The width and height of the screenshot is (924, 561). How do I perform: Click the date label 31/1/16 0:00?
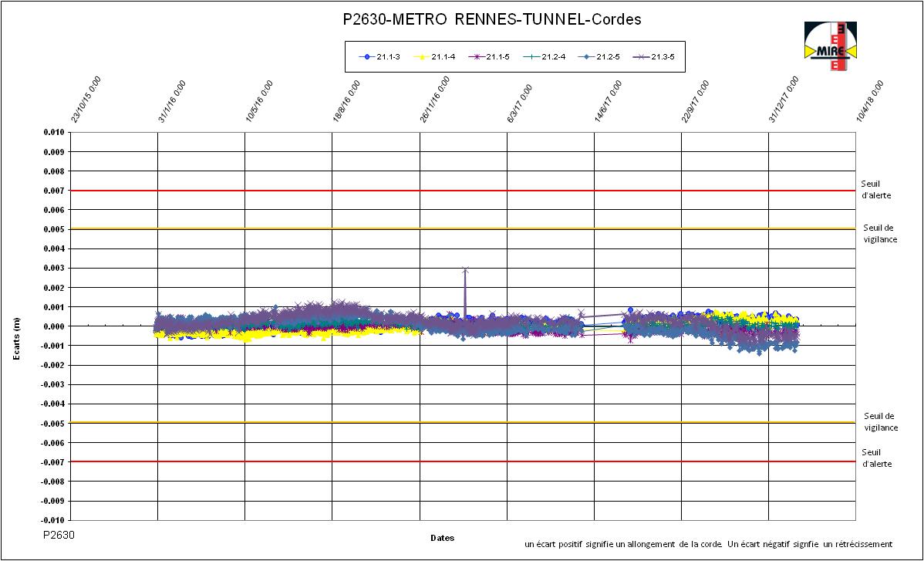[x=172, y=101]
